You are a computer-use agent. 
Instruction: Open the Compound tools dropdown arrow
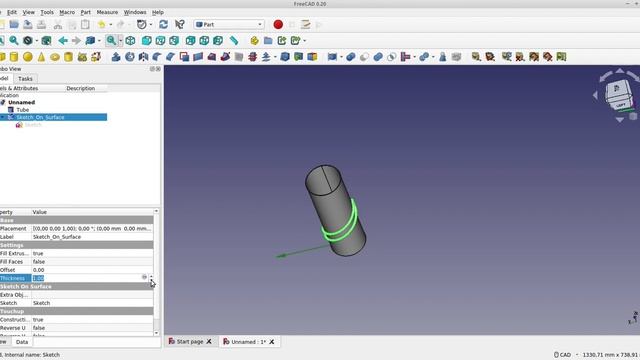341,57
